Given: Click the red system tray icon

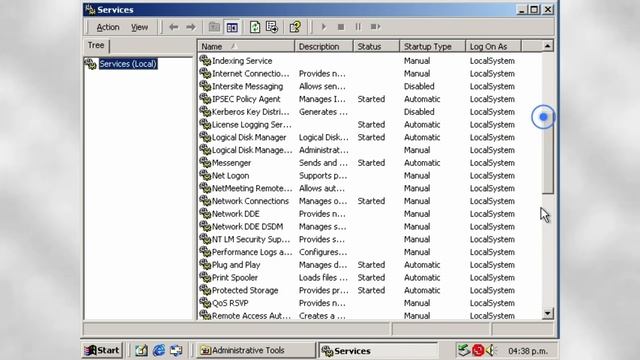Looking at the screenshot, I should [478, 350].
